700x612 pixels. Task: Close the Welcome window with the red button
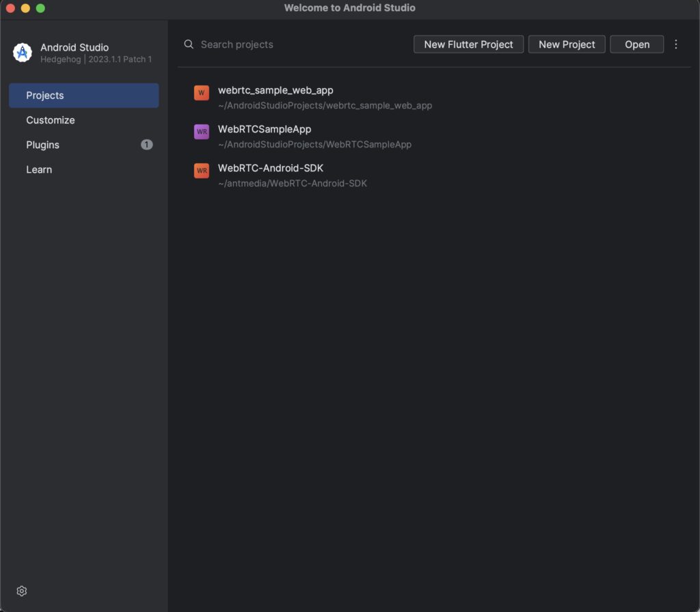pos(11,8)
